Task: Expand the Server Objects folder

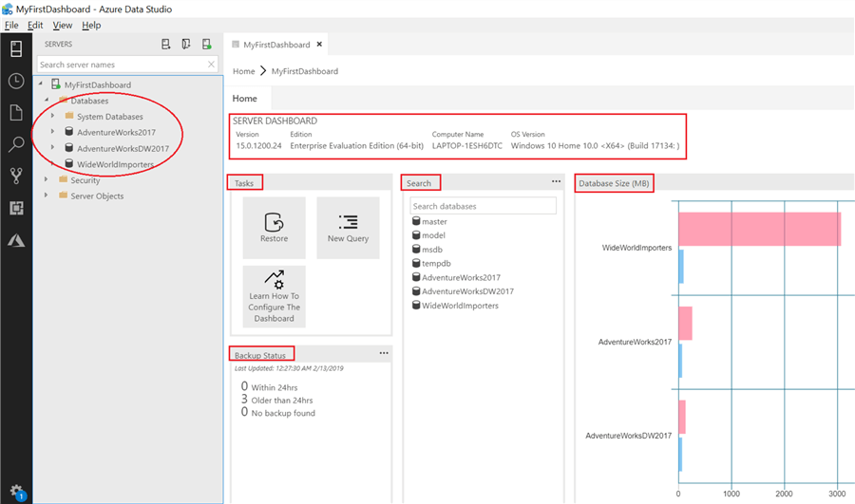Action: tap(47, 195)
